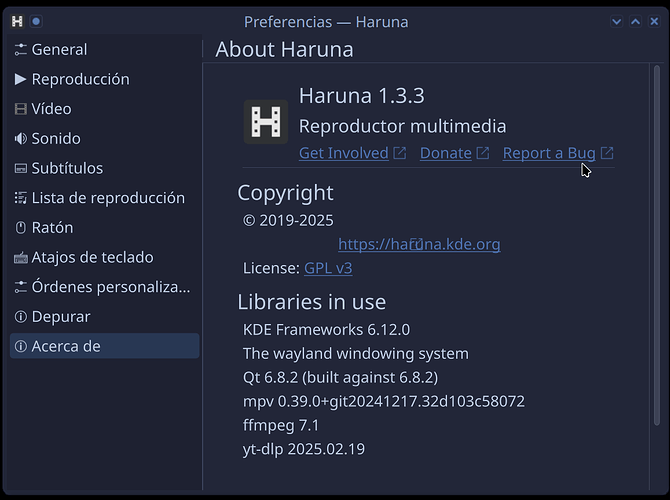Open the Report a Bug link

pos(549,153)
